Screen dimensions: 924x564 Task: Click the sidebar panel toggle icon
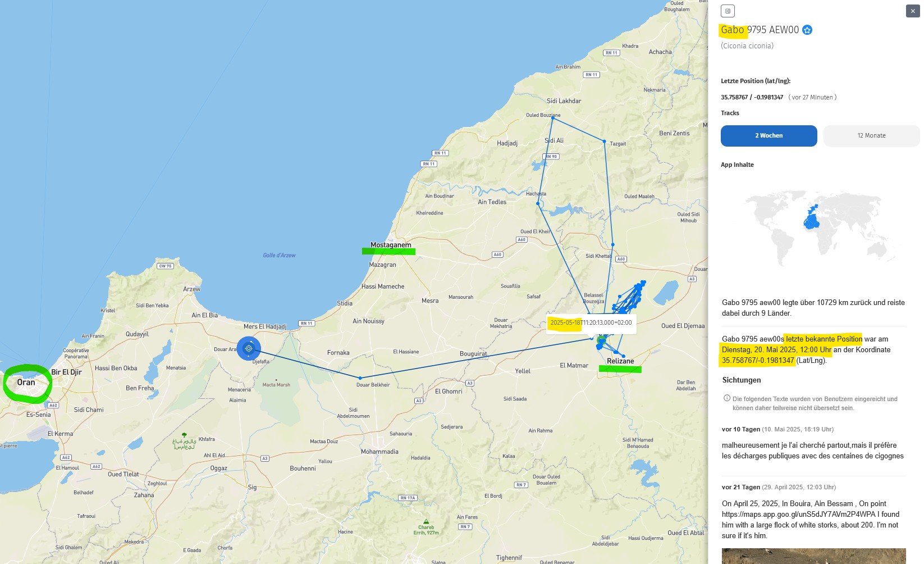click(728, 11)
